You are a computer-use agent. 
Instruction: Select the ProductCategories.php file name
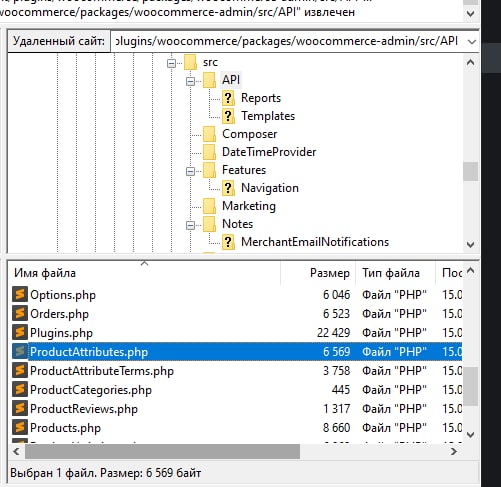click(91, 390)
